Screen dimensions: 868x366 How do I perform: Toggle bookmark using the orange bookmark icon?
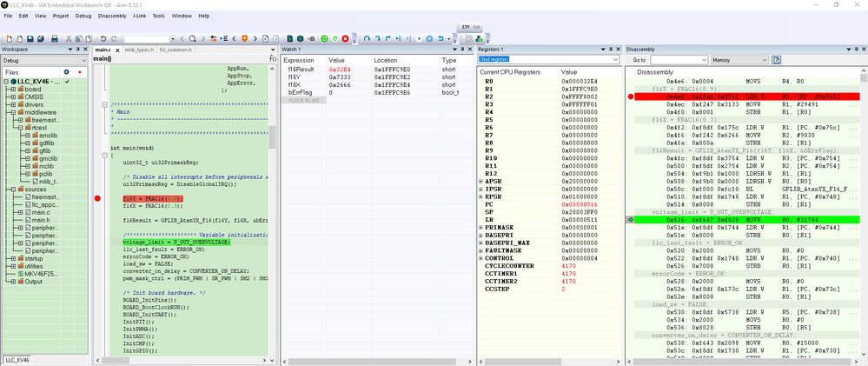tap(245, 39)
